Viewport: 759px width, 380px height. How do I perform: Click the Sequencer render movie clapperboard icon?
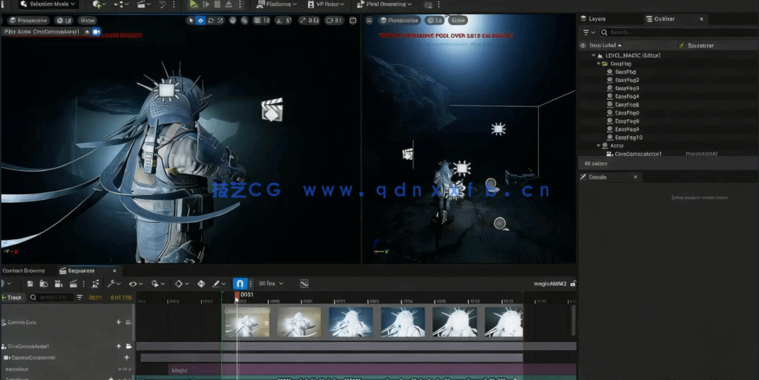(74, 284)
